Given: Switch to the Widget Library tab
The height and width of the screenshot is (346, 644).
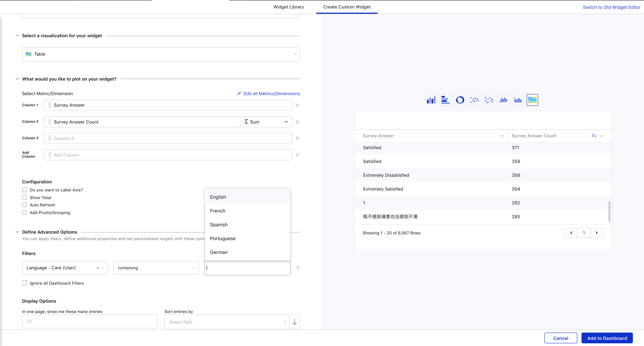Looking at the screenshot, I should pyautogui.click(x=288, y=7).
